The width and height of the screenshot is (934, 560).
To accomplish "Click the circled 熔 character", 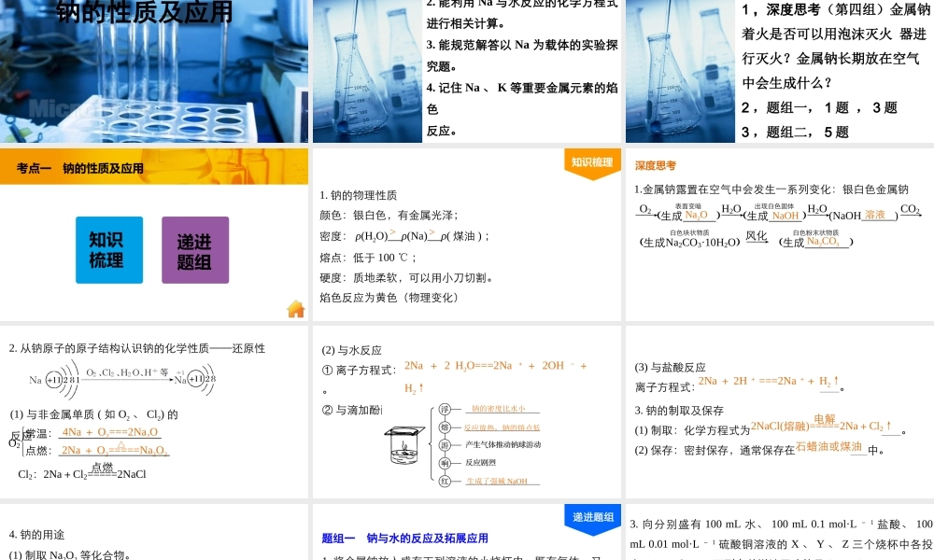I will pos(445,427).
